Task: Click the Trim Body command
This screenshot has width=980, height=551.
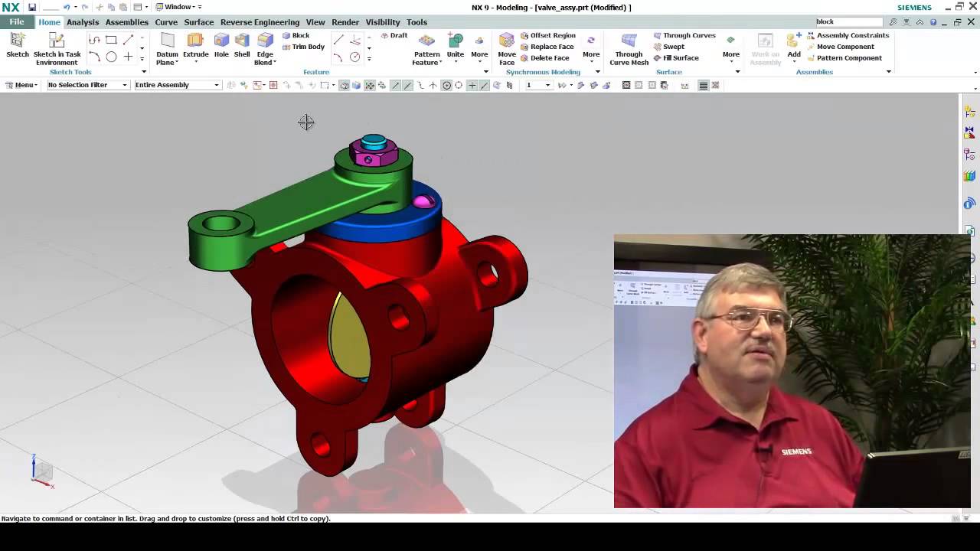Action: 303,47
